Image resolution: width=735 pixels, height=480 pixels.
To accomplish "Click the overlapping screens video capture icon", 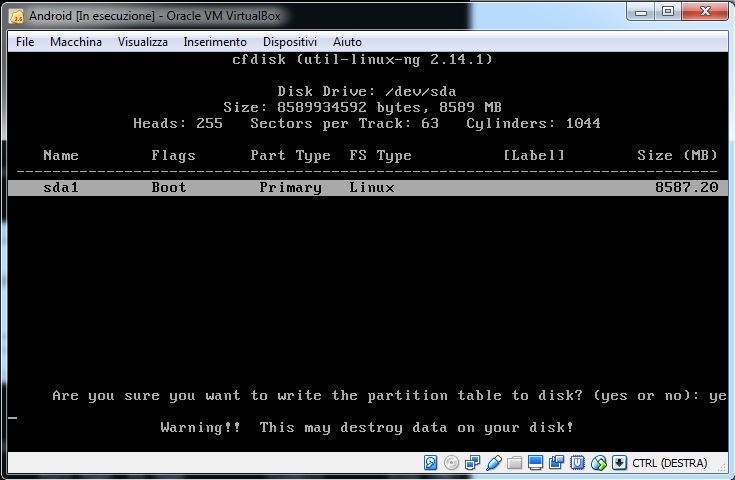I will (x=556, y=463).
